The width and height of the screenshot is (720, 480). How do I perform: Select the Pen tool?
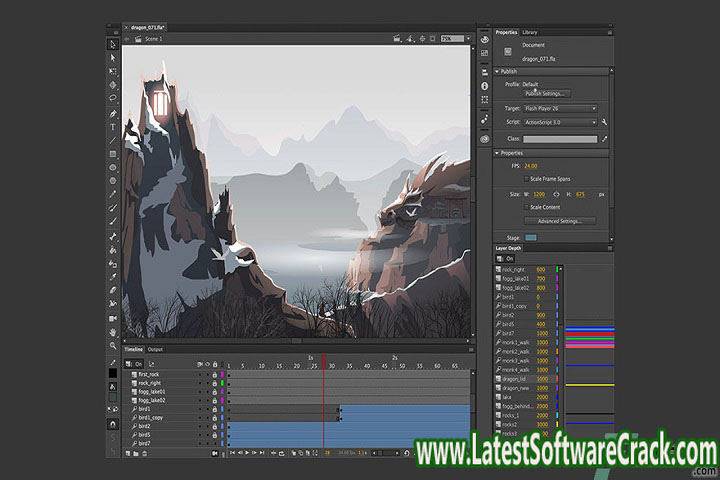tap(113, 113)
